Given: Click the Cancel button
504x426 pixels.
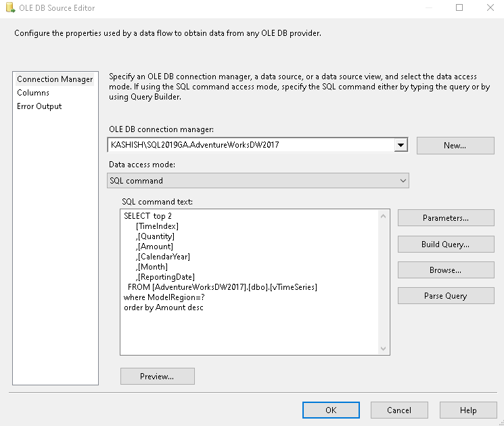Looking at the screenshot, I should [x=399, y=410].
